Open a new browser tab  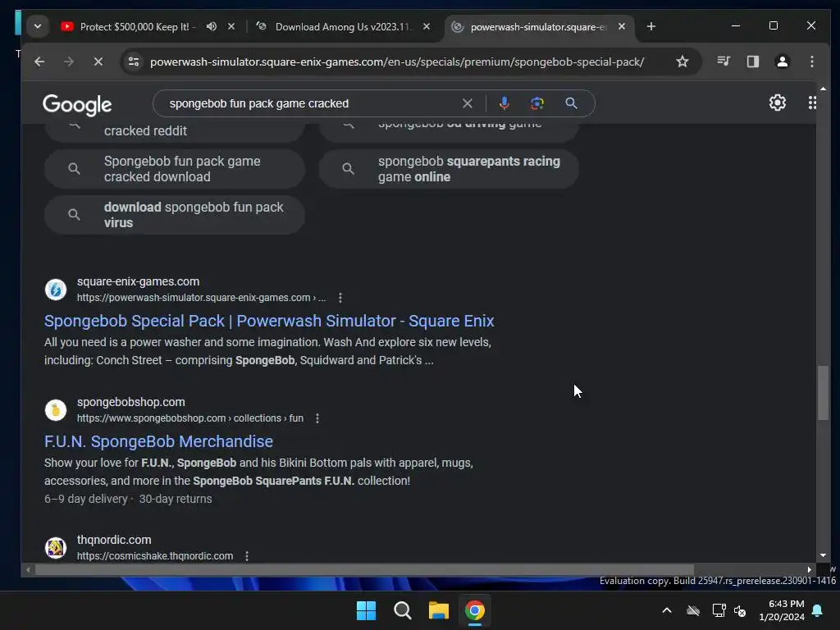click(x=651, y=26)
